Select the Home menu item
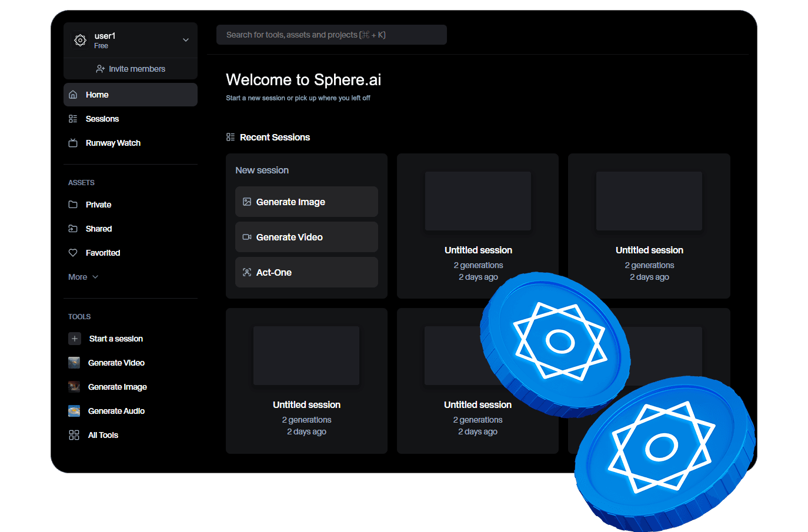 [96, 94]
